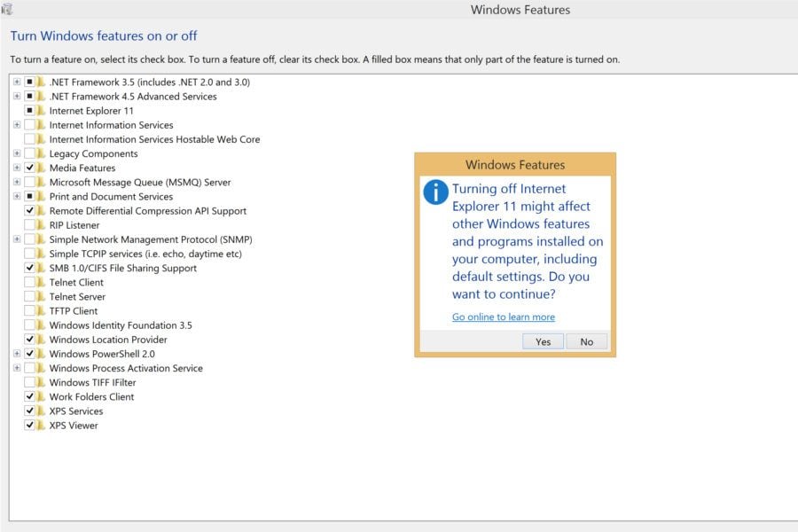Expand Print and Document Services node
This screenshot has width=798, height=532.
pos(17,196)
